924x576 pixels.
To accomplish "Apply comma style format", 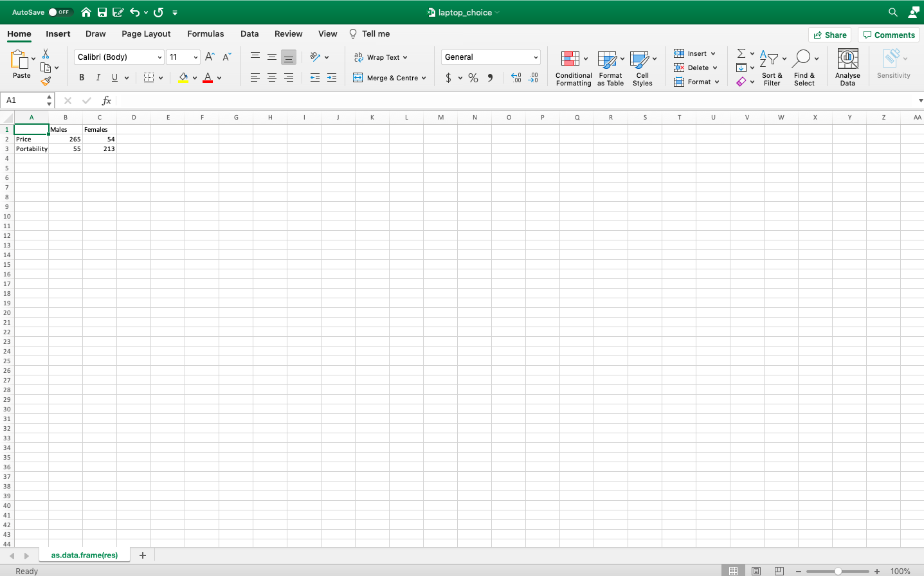I will (x=490, y=78).
